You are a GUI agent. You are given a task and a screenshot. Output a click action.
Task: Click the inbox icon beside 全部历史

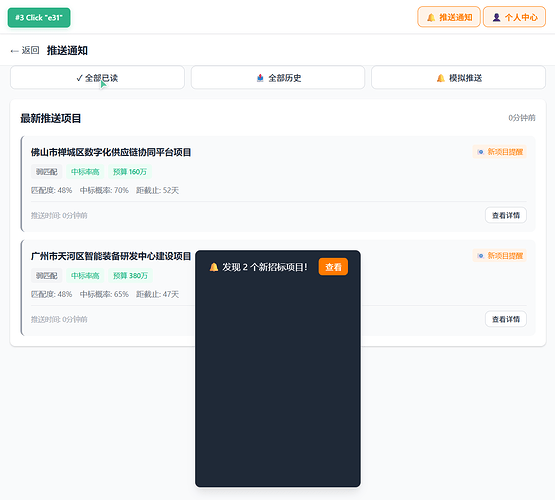tap(260, 78)
